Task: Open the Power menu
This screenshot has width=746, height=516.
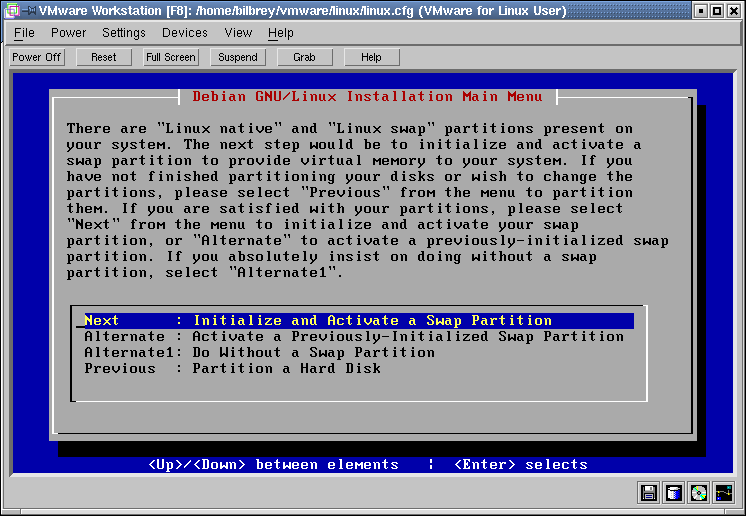Action: point(68,33)
